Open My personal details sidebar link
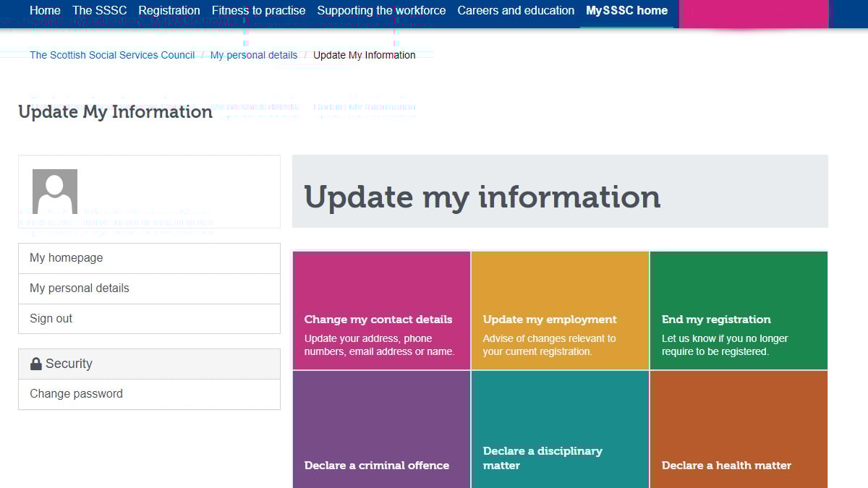The height and width of the screenshot is (488, 868). 149,288
